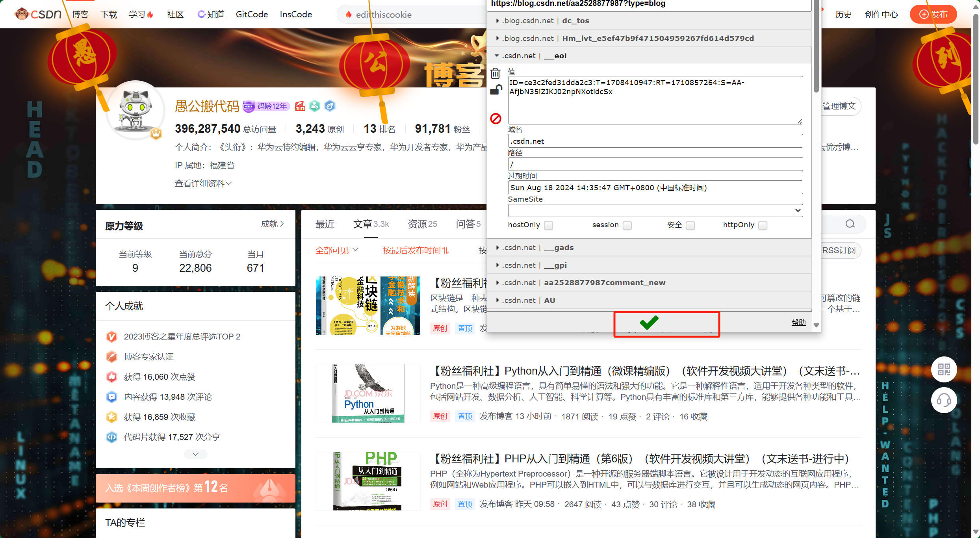Click the 码龄12年 badge
The image size is (980, 538).
266,106
